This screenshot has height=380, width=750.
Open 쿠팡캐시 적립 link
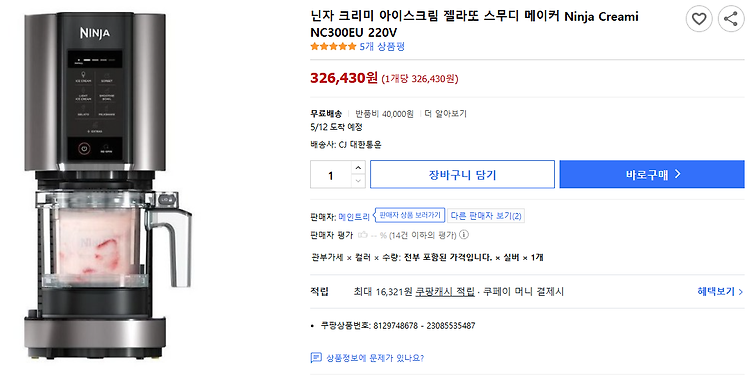coord(445,291)
